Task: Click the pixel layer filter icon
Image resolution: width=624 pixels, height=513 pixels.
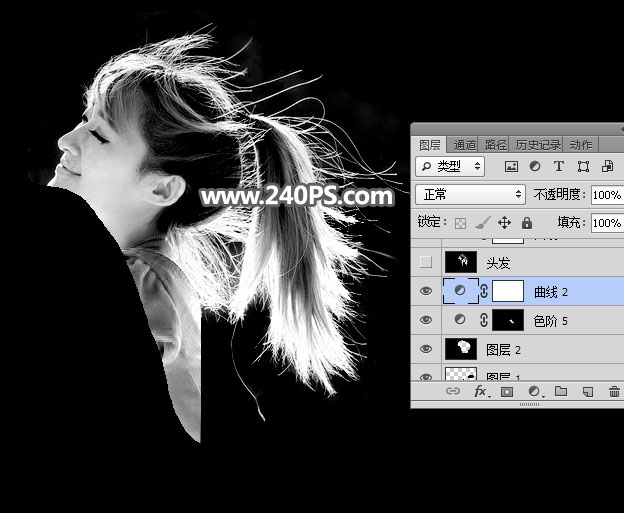Action: click(x=511, y=166)
